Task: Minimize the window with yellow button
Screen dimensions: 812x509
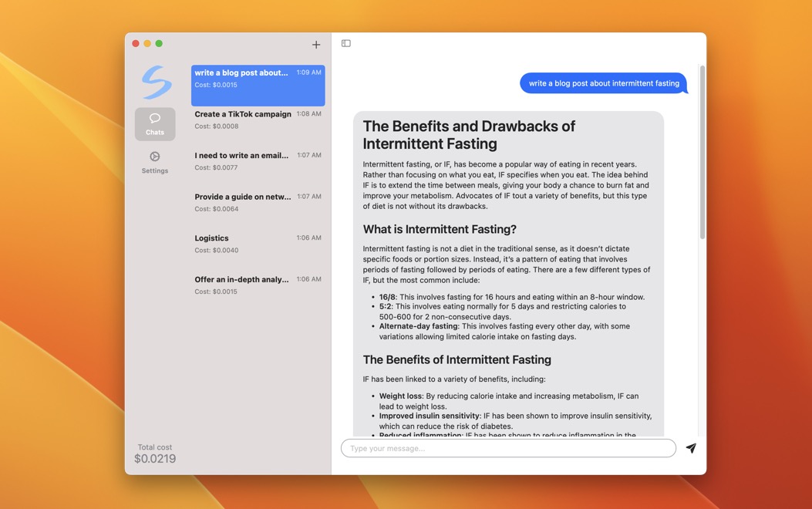Action: click(147, 43)
